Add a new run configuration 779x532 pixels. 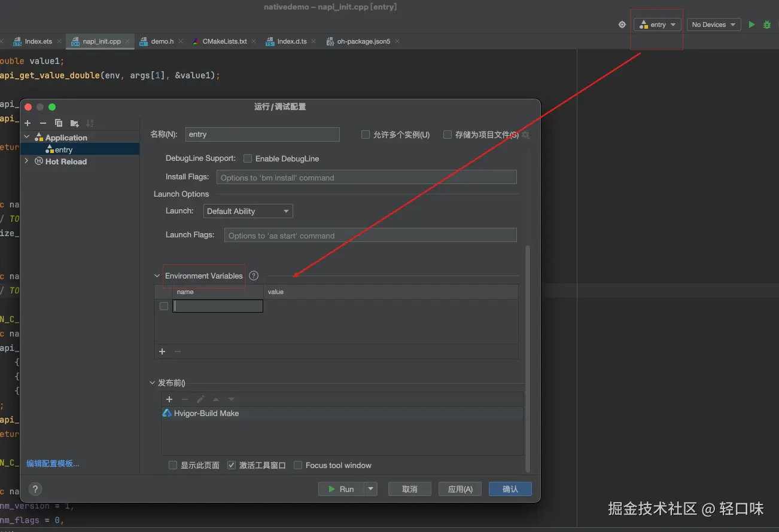pyautogui.click(x=28, y=123)
